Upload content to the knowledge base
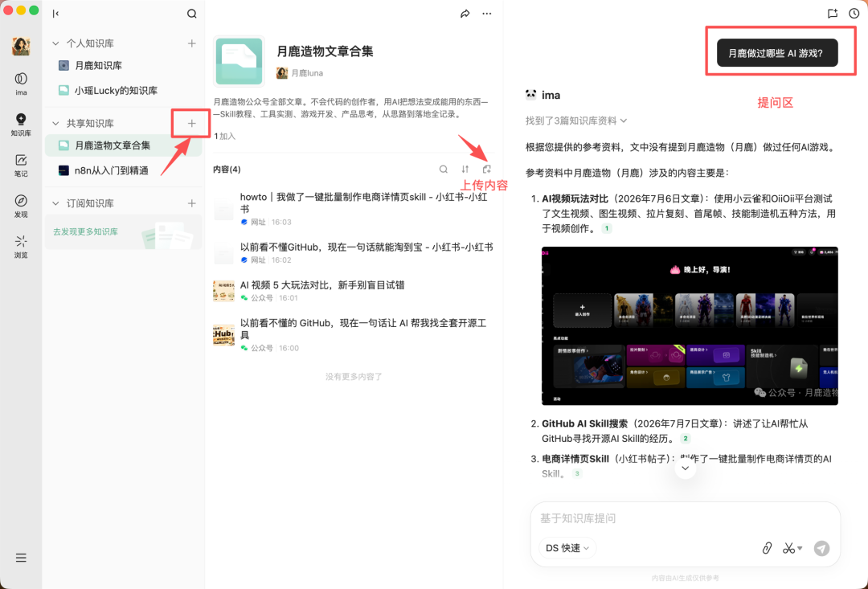The image size is (868, 589). click(486, 170)
